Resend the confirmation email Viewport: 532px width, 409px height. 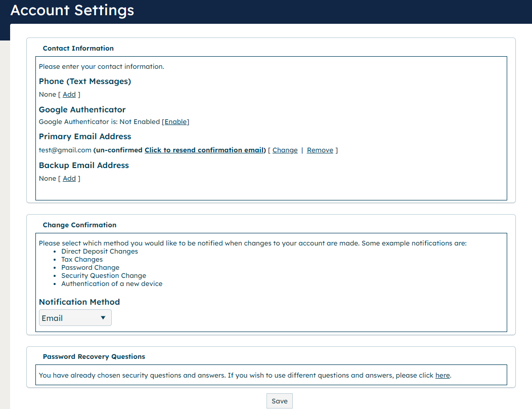point(204,150)
